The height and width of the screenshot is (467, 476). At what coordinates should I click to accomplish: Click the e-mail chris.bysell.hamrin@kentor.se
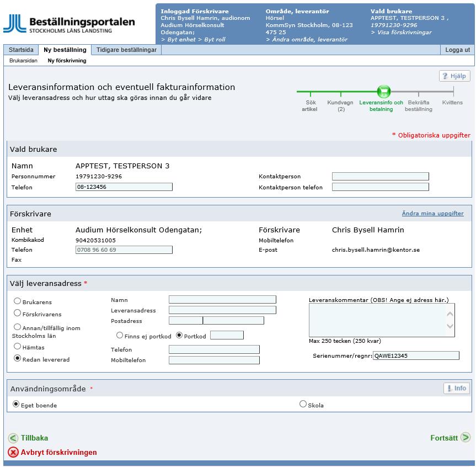click(x=376, y=250)
